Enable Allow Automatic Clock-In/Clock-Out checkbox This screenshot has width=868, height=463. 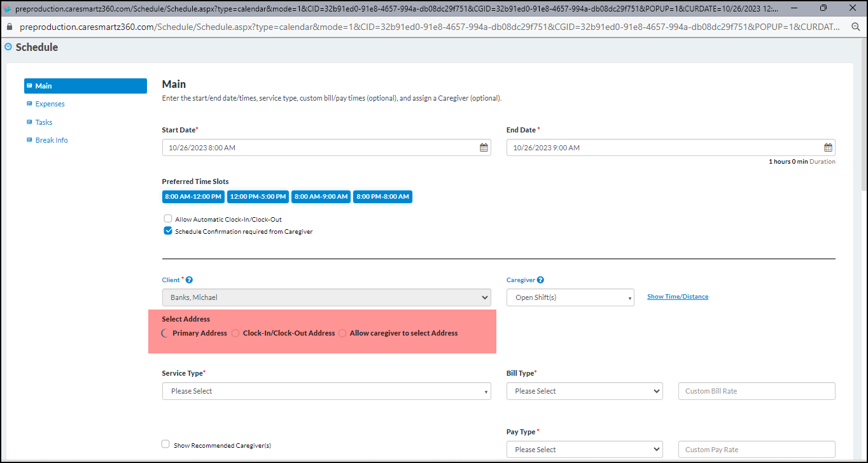(168, 218)
